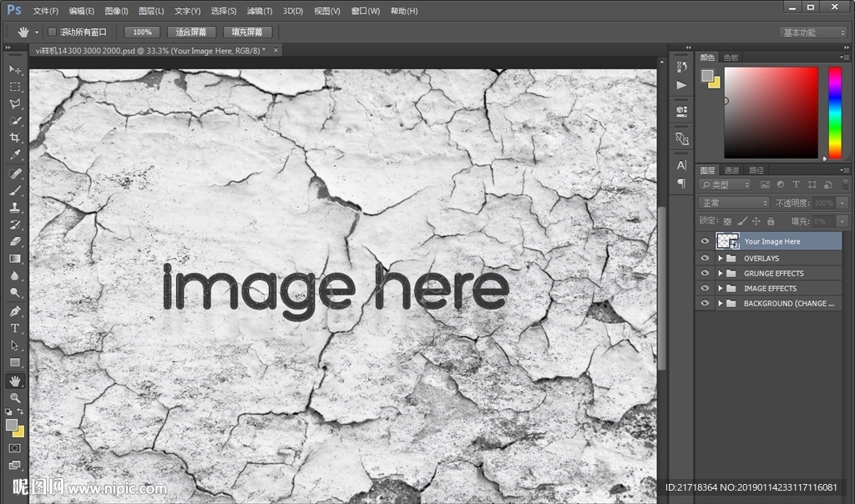Open the 滤镜(T) menu

pyautogui.click(x=260, y=11)
